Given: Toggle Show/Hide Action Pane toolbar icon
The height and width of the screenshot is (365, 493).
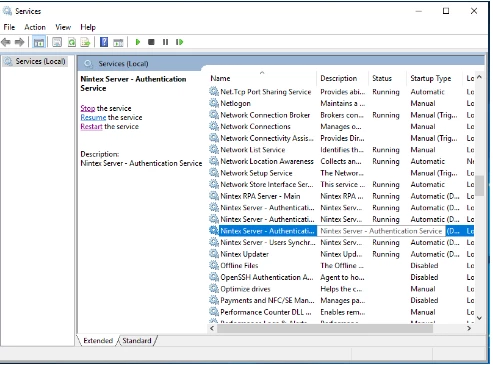Looking at the screenshot, I should 118,42.
